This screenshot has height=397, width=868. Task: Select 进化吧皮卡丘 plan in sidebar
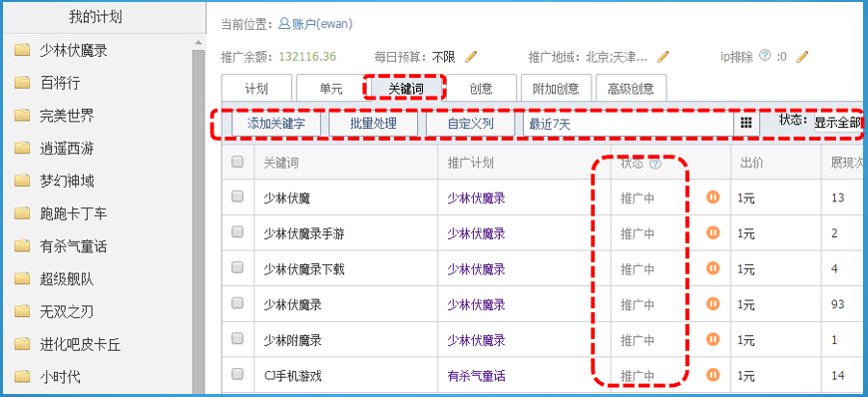click(x=80, y=344)
